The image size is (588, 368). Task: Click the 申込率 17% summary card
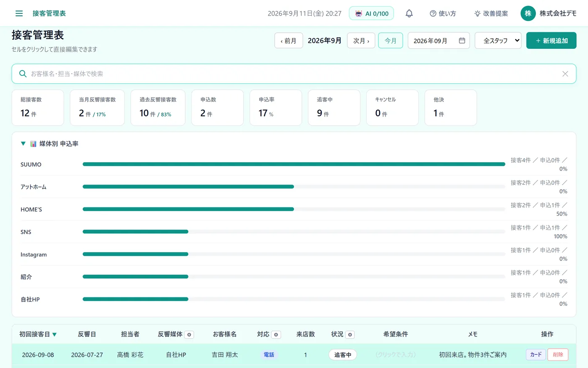coord(276,108)
